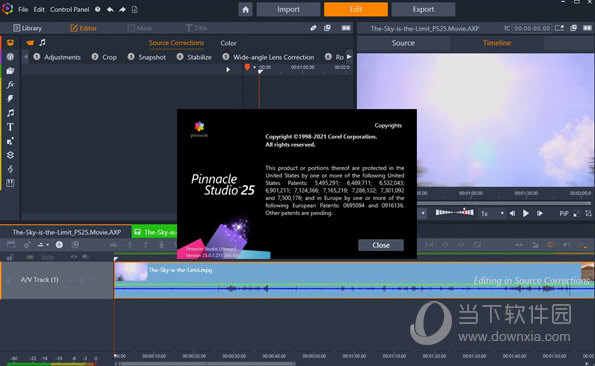Open the Import tab
Viewport: 595px width, 366px height.
[288, 9]
